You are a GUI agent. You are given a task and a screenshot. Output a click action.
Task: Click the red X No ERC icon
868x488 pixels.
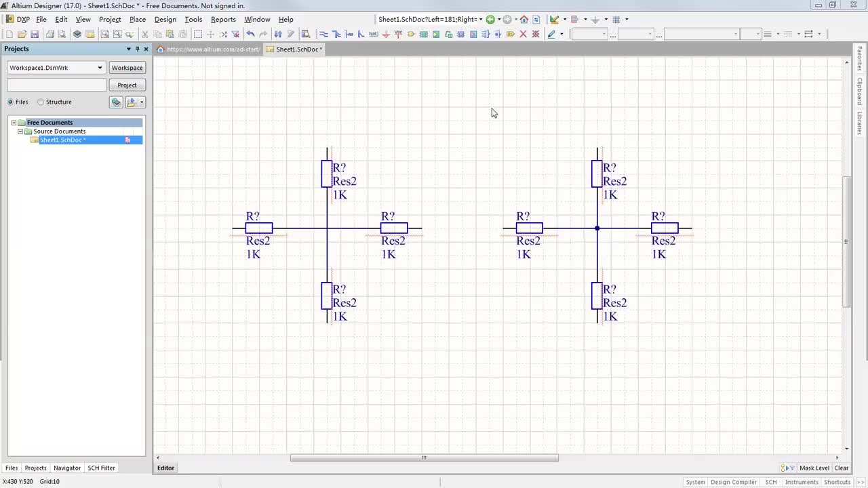tap(523, 34)
